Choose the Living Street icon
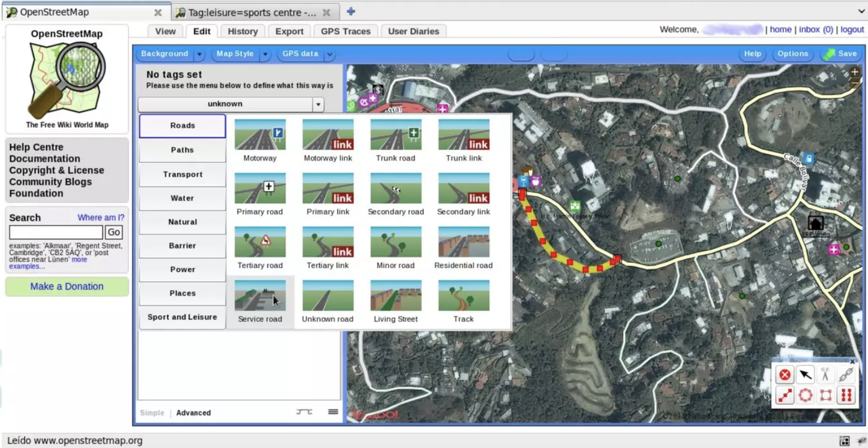Screen dimensions: 868x448 click(x=396, y=296)
